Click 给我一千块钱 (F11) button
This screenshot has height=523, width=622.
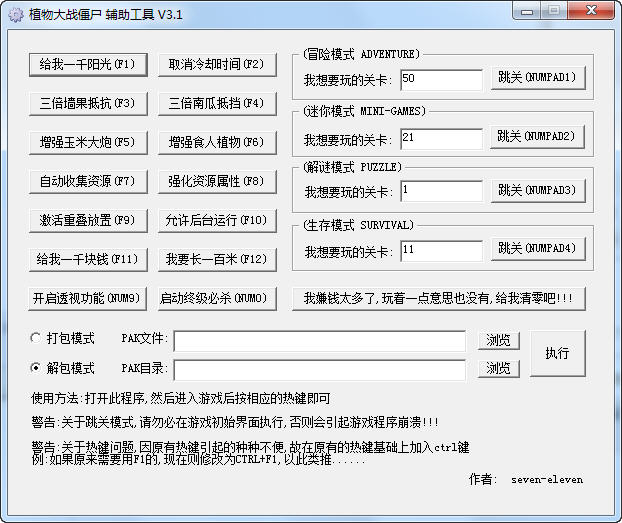(x=88, y=260)
